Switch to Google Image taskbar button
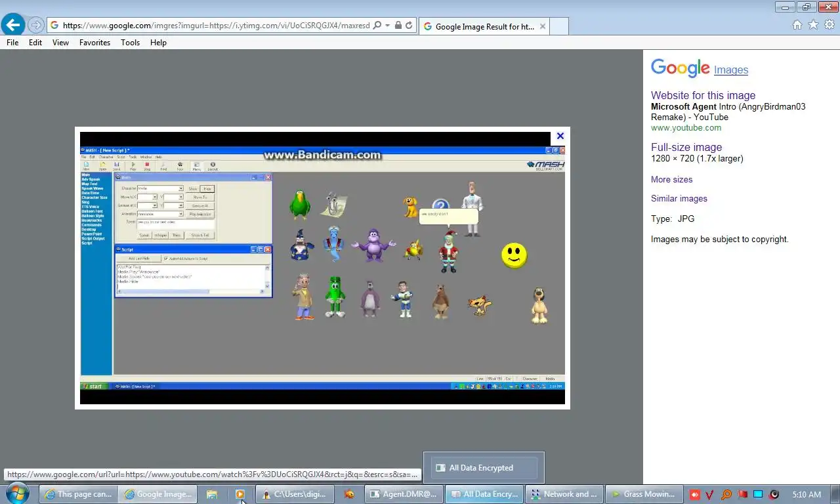840x504 pixels. 157,494
